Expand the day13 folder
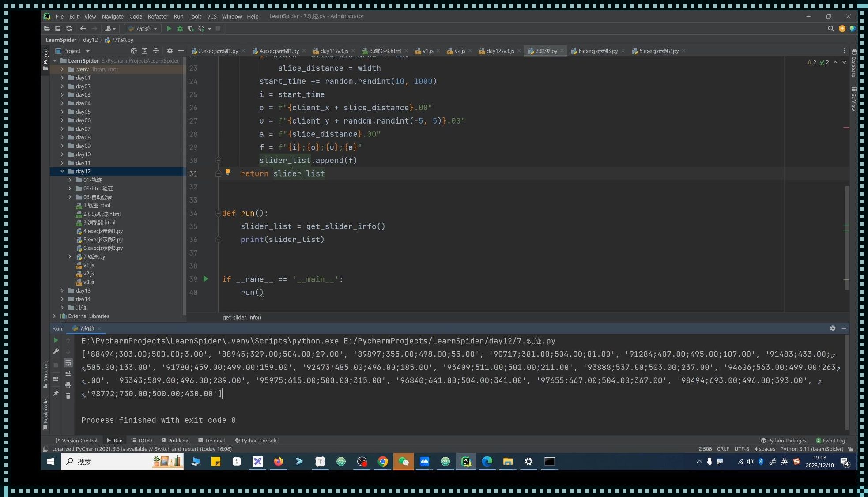Image resolution: width=868 pixels, height=497 pixels. click(62, 290)
